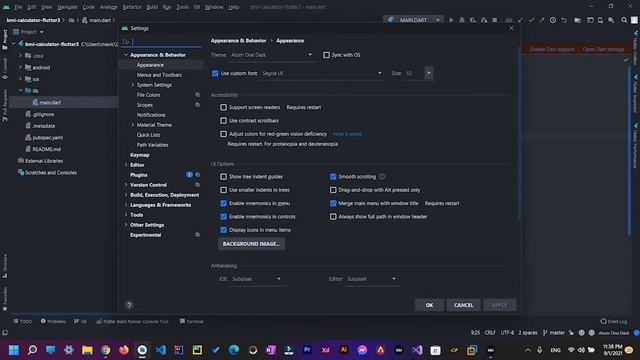Open the font Size dropdown
Viewport: 640px width, 360px height.
pyautogui.click(x=429, y=73)
